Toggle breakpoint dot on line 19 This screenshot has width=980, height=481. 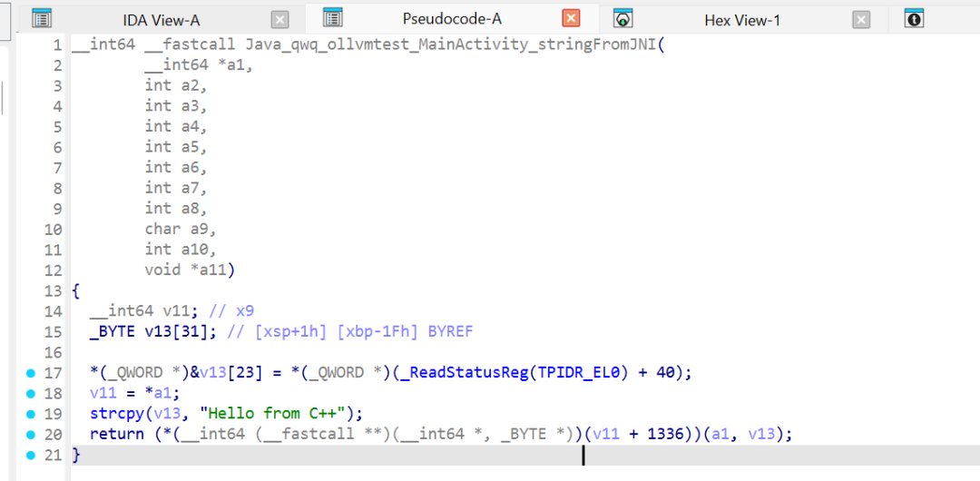tap(31, 414)
